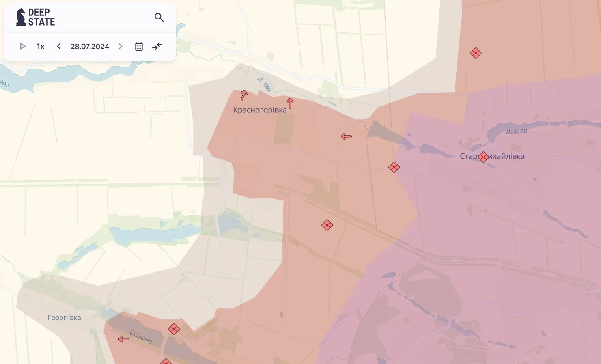Advance to next date with right chevron

pos(121,47)
